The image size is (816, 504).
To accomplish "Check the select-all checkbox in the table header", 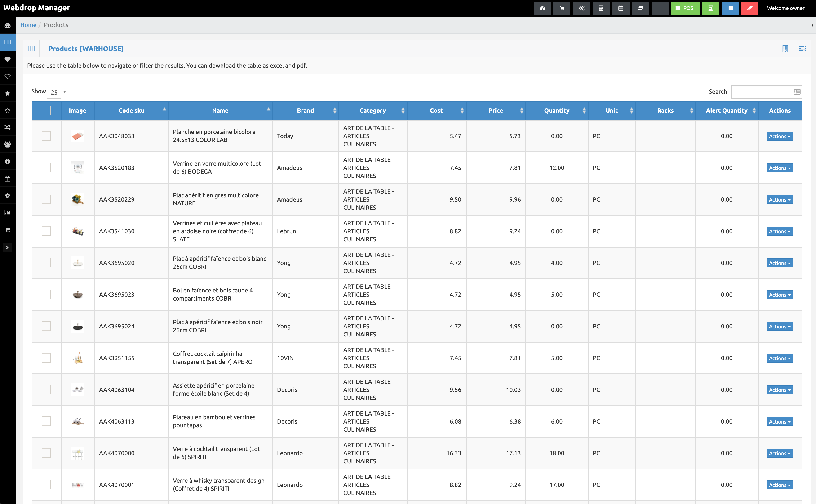I will pos(46,110).
